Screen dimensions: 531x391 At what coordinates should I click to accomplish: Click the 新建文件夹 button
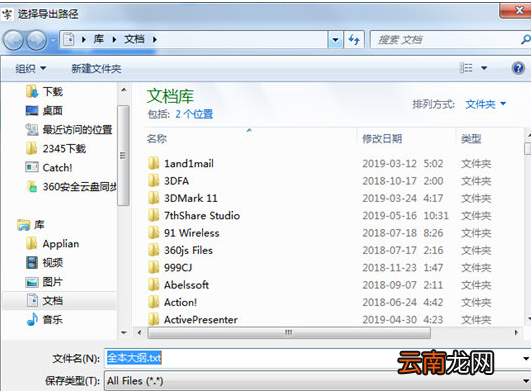[96, 69]
